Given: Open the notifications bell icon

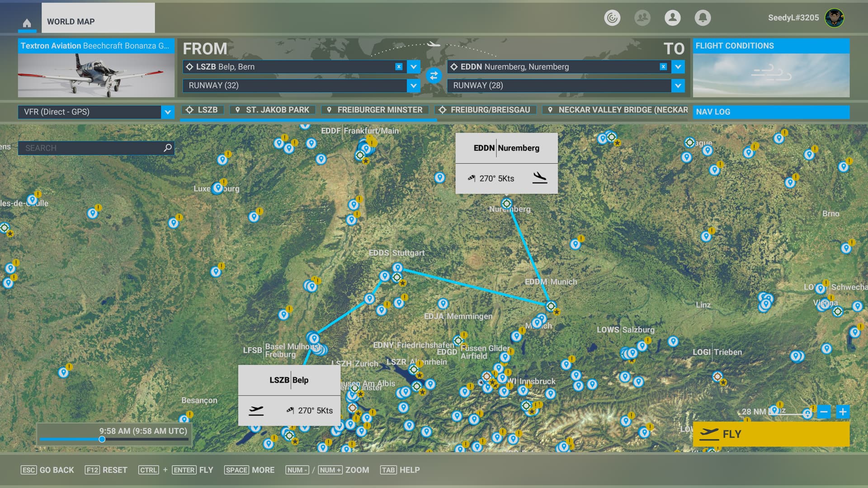Looking at the screenshot, I should [703, 18].
